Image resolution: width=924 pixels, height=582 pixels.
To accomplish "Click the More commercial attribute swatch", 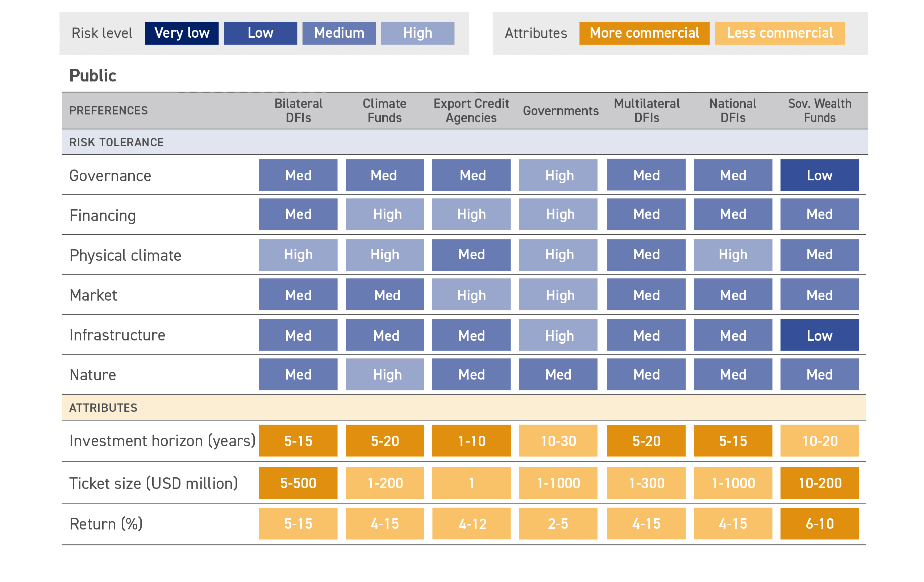I will coord(644,33).
